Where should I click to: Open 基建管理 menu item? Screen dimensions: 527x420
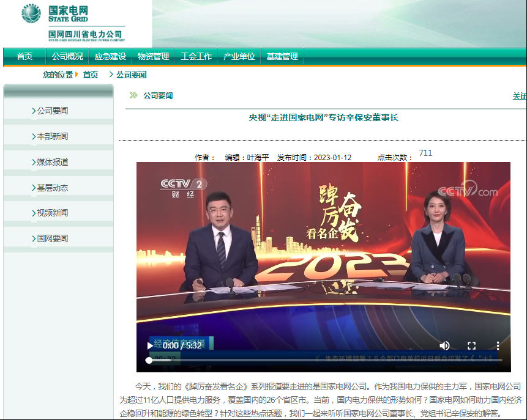pos(282,56)
